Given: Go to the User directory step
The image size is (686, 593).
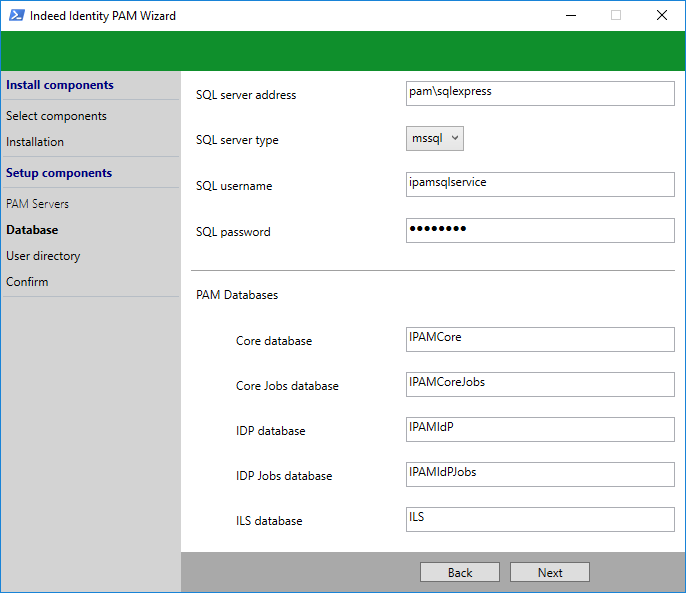Looking at the screenshot, I should [43, 256].
